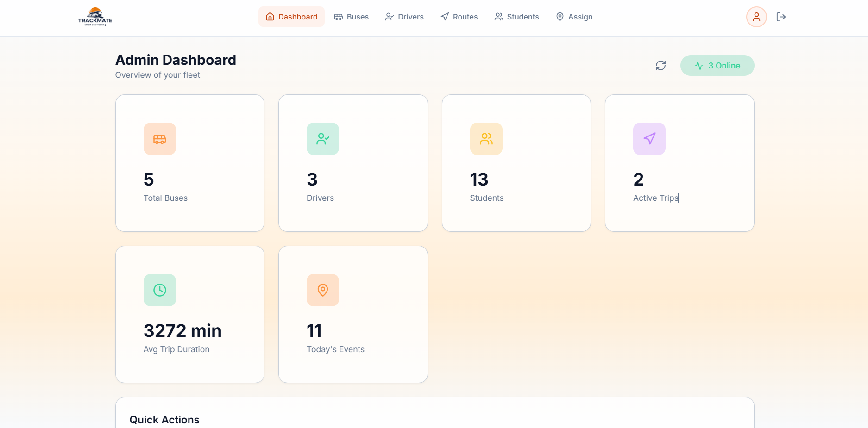Viewport: 868px width, 428px height.
Task: Click the students group icon on Students card
Action: (x=486, y=138)
